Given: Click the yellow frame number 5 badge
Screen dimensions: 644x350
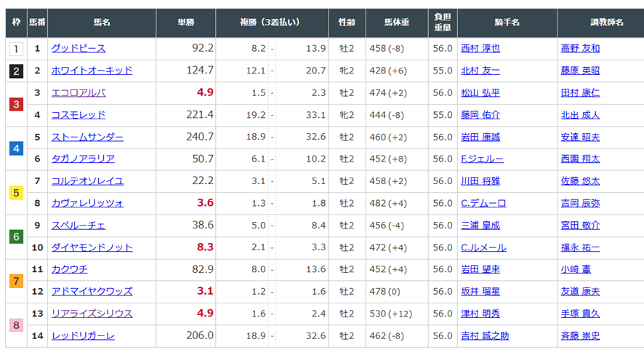Looking at the screenshot, I should [x=16, y=193].
